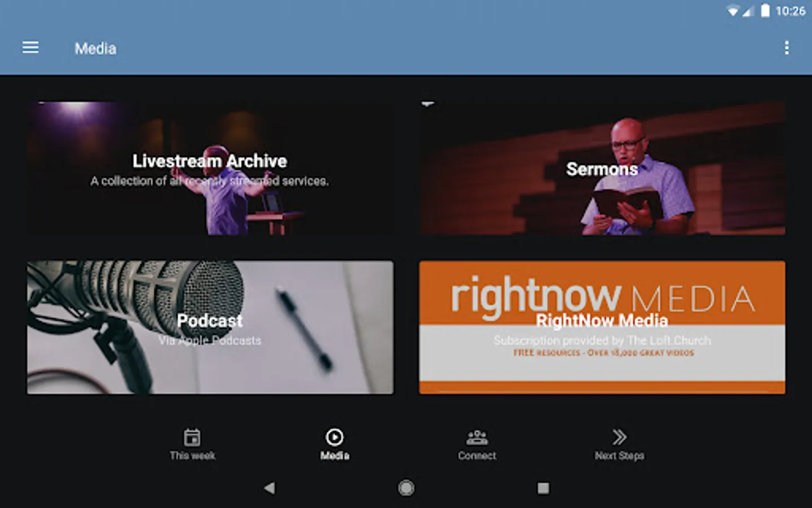The width and height of the screenshot is (812, 508).
Task: Tap the Android back button
Action: click(x=270, y=488)
